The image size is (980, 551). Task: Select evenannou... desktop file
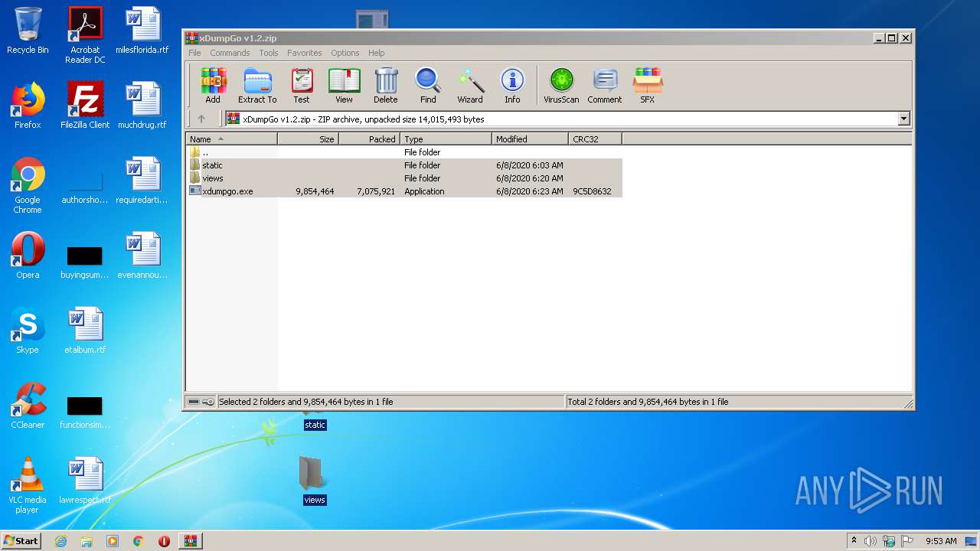click(x=142, y=256)
